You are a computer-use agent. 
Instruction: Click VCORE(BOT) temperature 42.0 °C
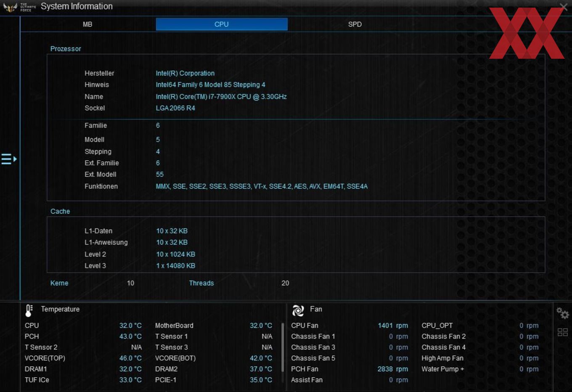pos(261,358)
